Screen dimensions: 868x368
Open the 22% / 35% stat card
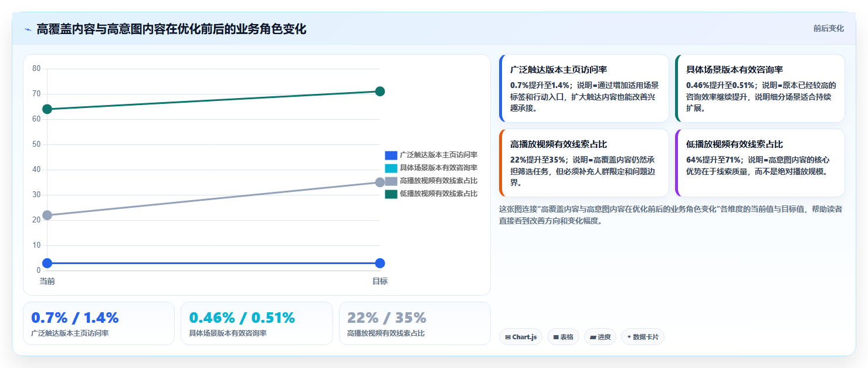point(415,323)
